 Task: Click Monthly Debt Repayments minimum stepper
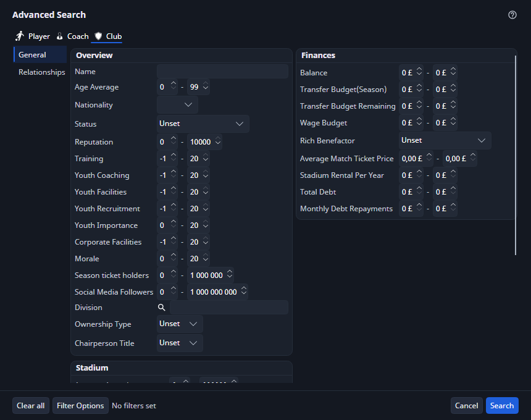411,208
